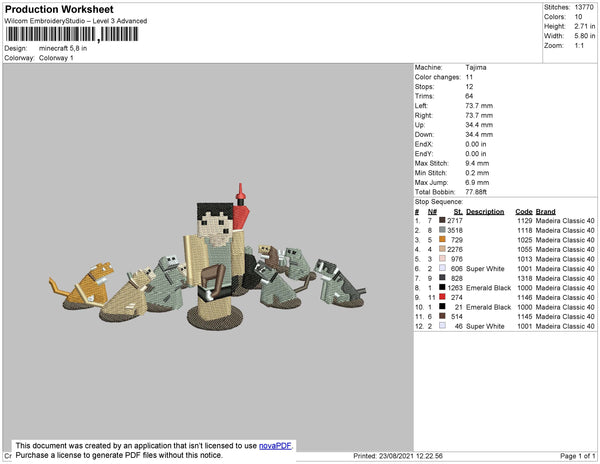This screenshot has height=464, width=600.
Task: Click the stitches count '13770'
Action: [x=584, y=7]
